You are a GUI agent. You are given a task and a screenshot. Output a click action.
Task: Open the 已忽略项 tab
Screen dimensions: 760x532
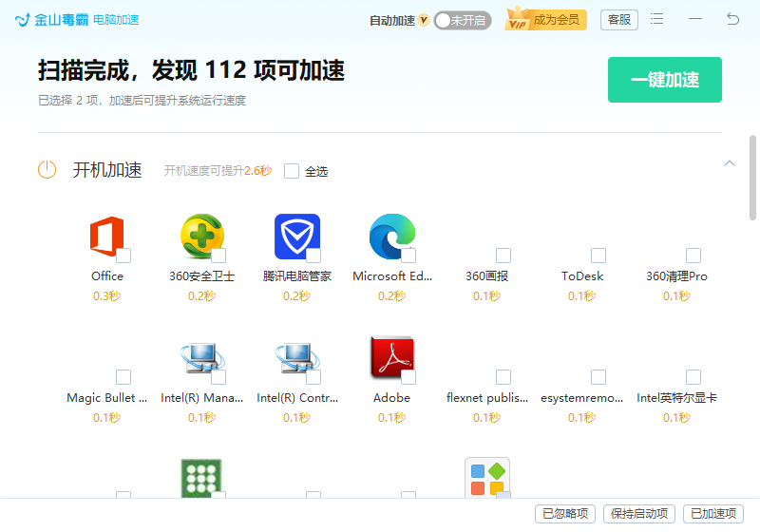point(565,514)
